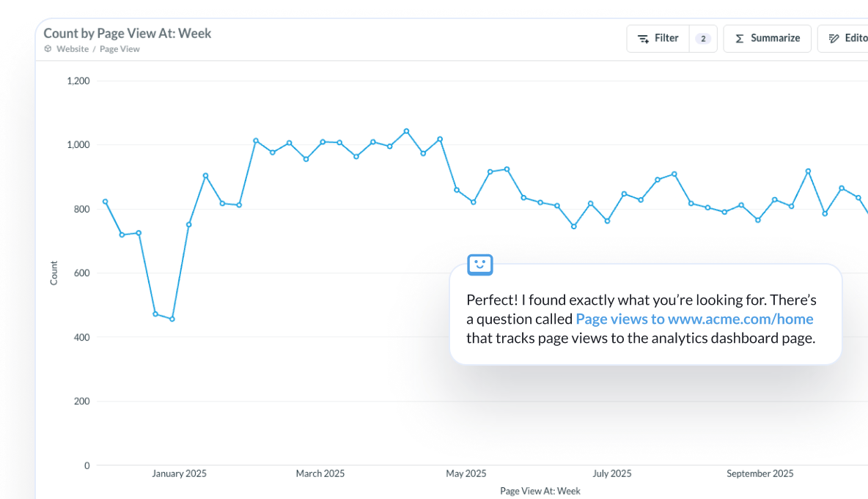Go to Website in the breadcrumb

coord(73,49)
